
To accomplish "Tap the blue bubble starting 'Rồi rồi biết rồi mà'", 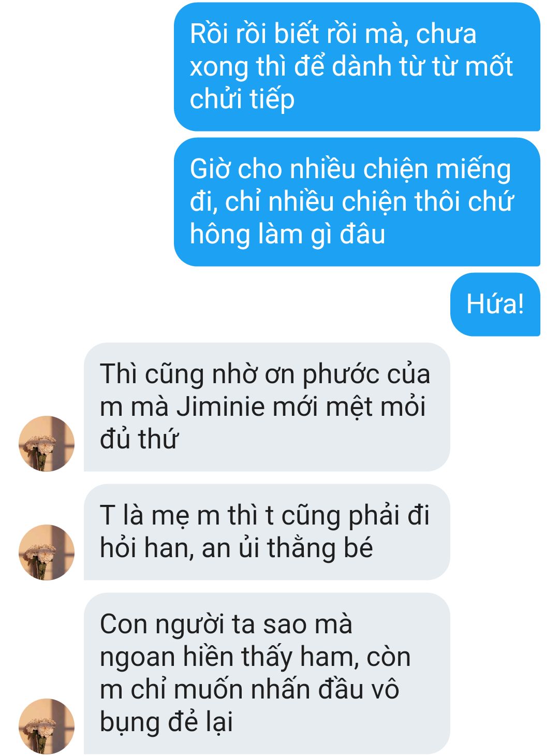I will pos(357,67).
